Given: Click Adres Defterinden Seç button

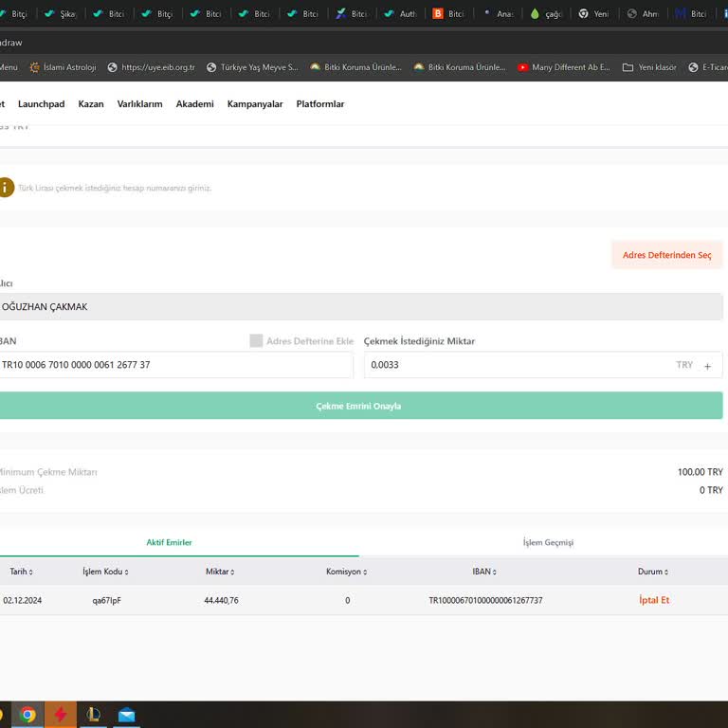Looking at the screenshot, I should [666, 255].
